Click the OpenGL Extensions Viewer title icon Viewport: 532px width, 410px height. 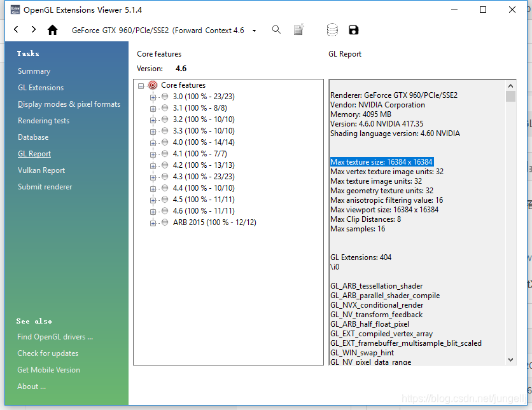point(15,10)
